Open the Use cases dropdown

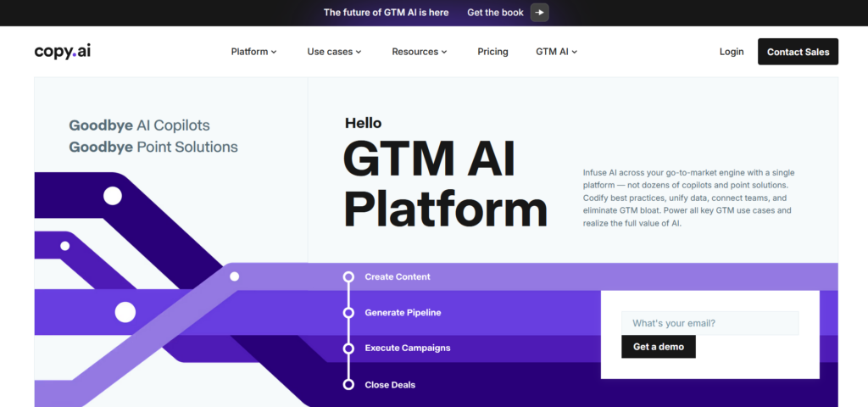334,52
